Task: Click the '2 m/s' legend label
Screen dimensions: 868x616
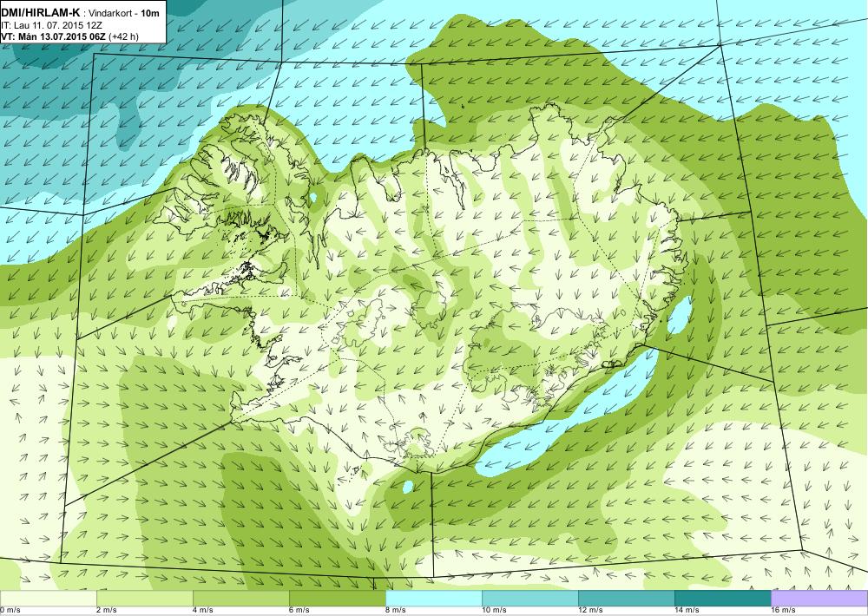Action: click(x=107, y=610)
